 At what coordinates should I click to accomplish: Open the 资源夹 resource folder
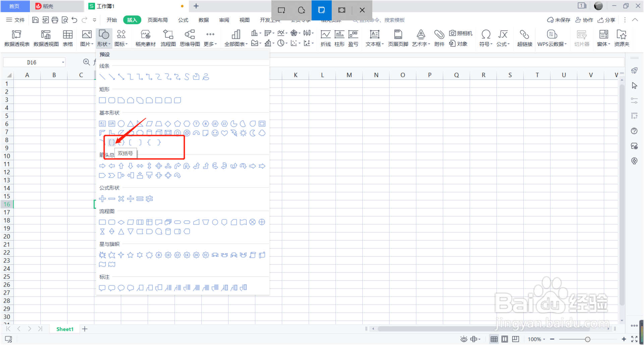(x=622, y=38)
